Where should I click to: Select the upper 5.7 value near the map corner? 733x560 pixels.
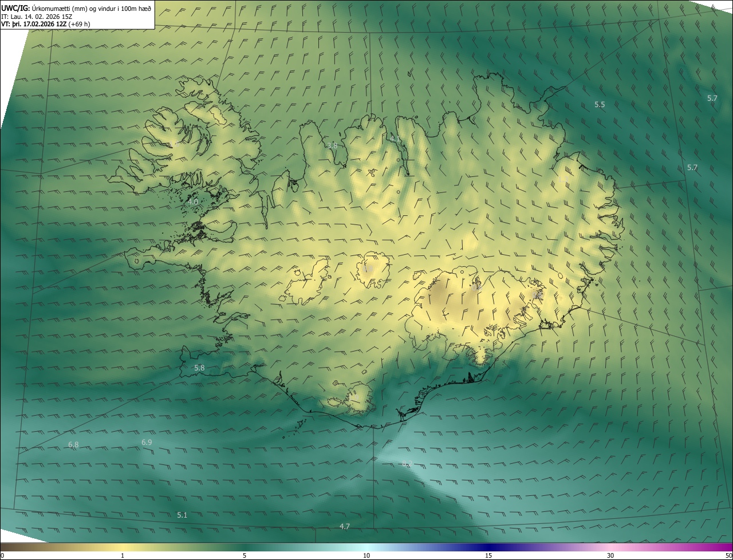coord(712,98)
